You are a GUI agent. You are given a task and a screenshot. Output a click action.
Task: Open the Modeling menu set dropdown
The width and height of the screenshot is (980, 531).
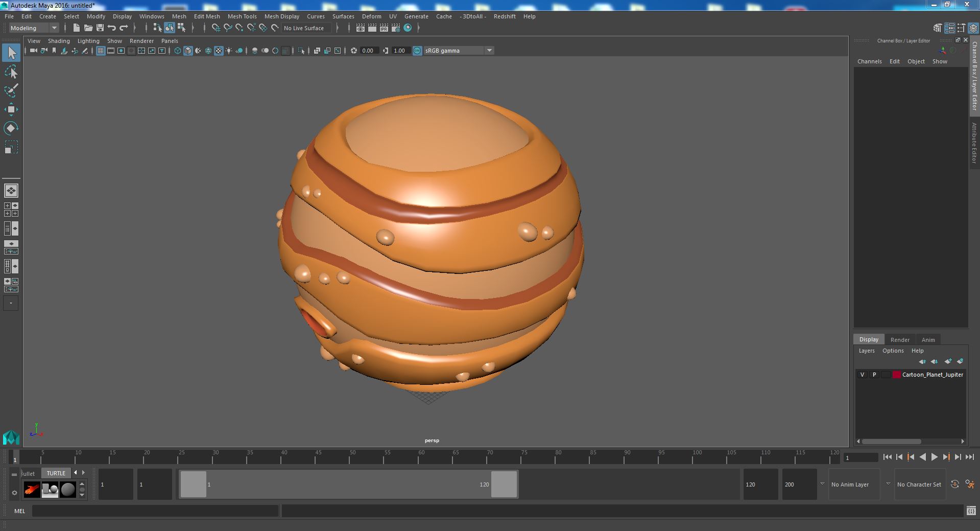pos(34,28)
